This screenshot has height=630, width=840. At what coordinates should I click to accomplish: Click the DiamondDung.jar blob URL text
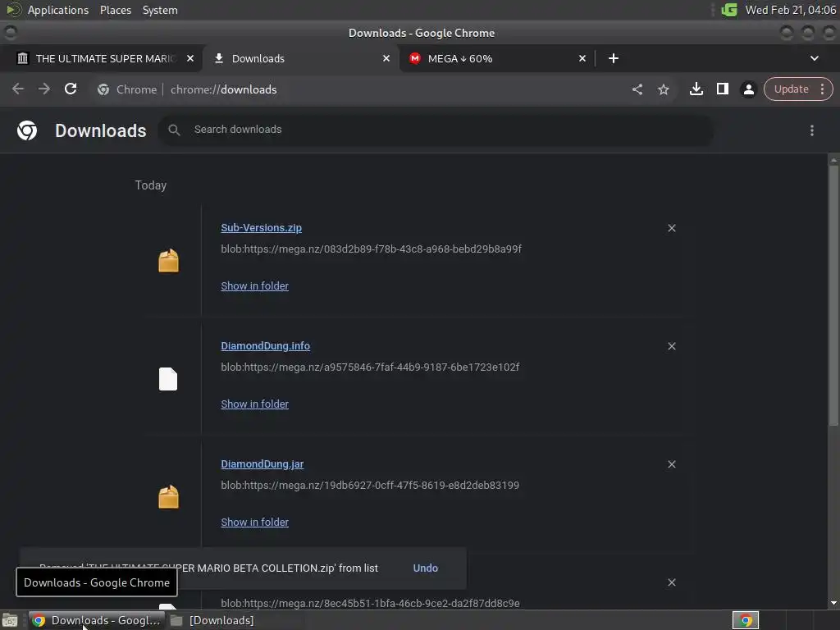coord(370,486)
